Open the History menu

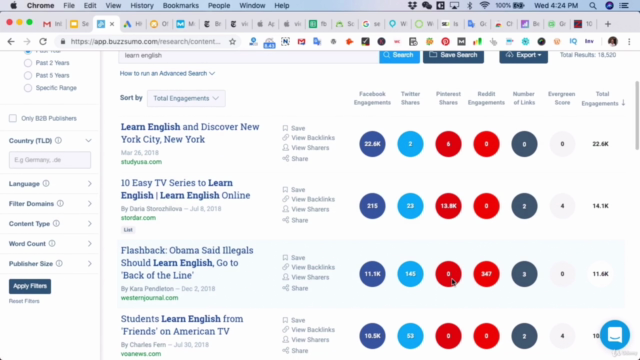(142, 6)
